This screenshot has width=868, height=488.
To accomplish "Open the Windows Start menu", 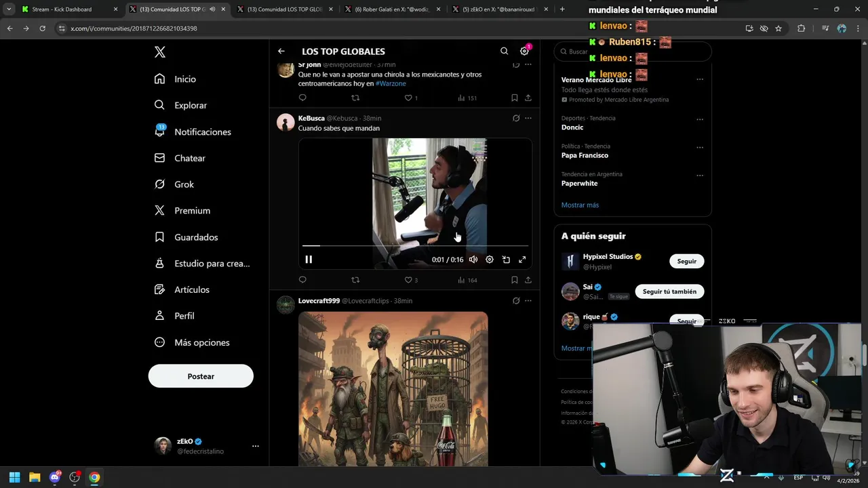I will pyautogui.click(x=14, y=477).
